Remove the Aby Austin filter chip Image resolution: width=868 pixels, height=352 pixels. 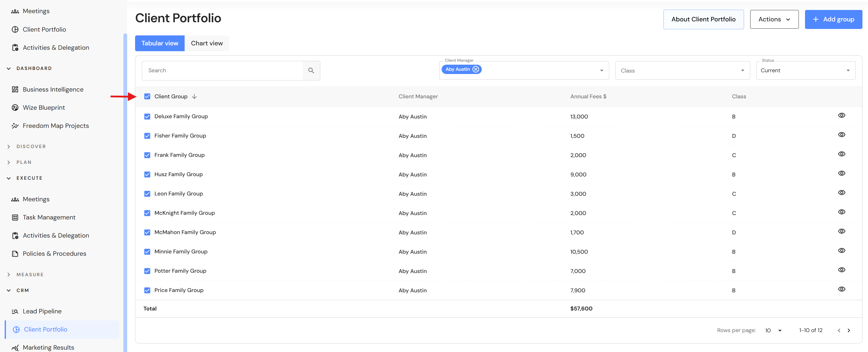click(x=475, y=69)
